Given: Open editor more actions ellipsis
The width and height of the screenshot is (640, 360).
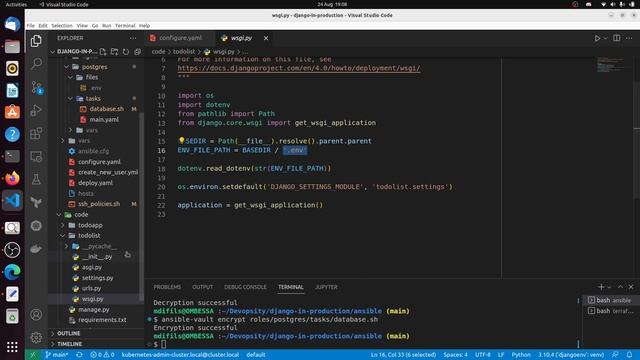Looking at the screenshot, I should (x=629, y=38).
